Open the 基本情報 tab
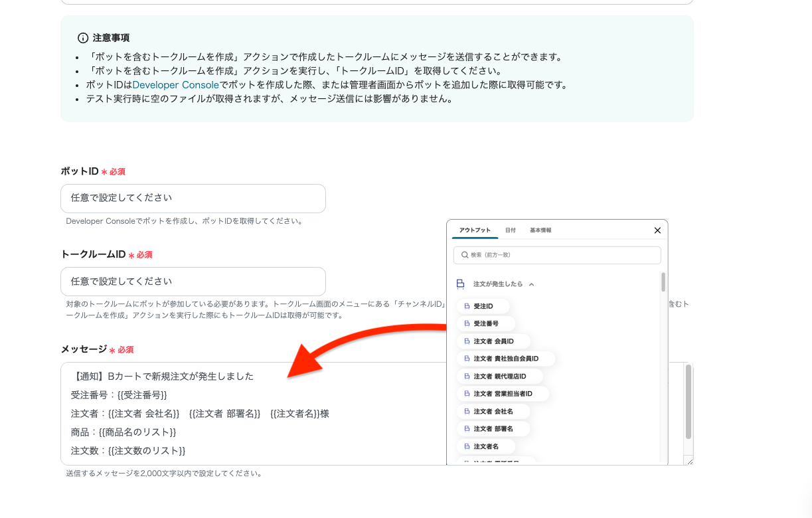Viewport: 812px width, 518px height. tap(540, 230)
